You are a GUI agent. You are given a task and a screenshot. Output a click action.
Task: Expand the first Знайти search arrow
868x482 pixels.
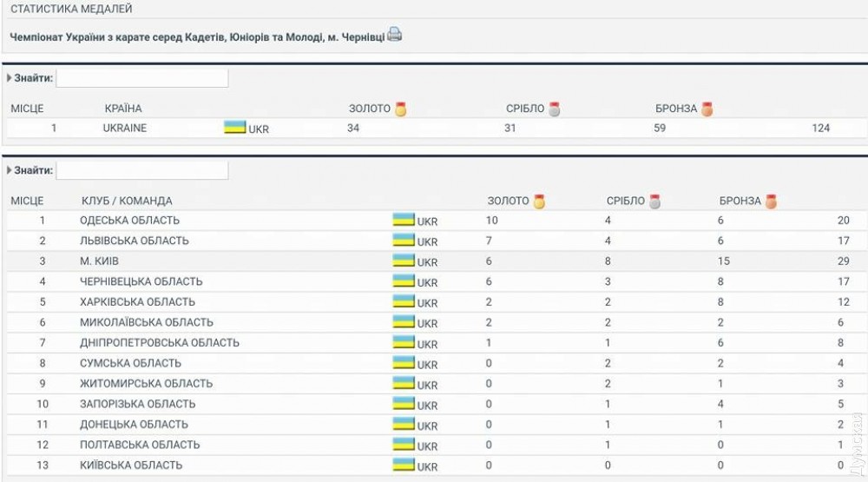pyautogui.click(x=10, y=78)
